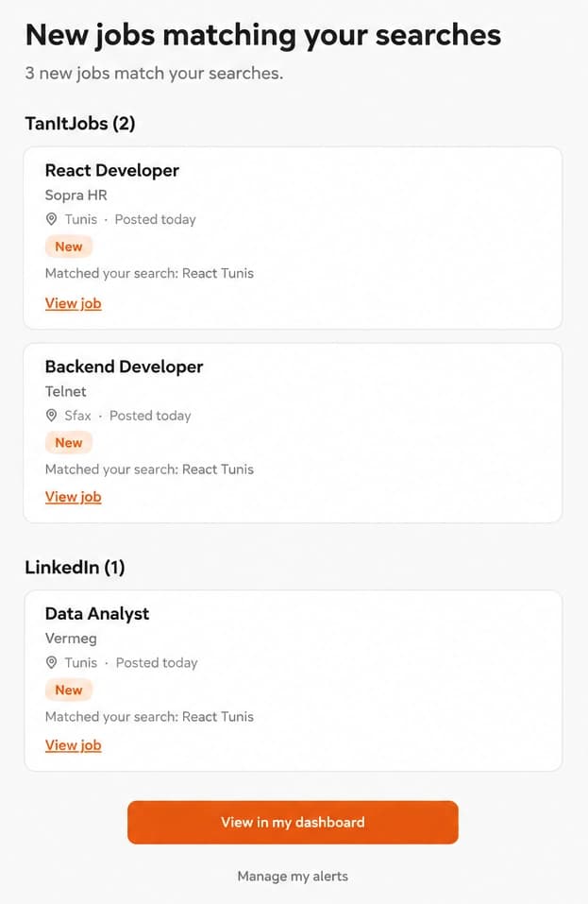Open the Manage my alerts link
Viewport: 588px width, 904px height.
(x=293, y=877)
